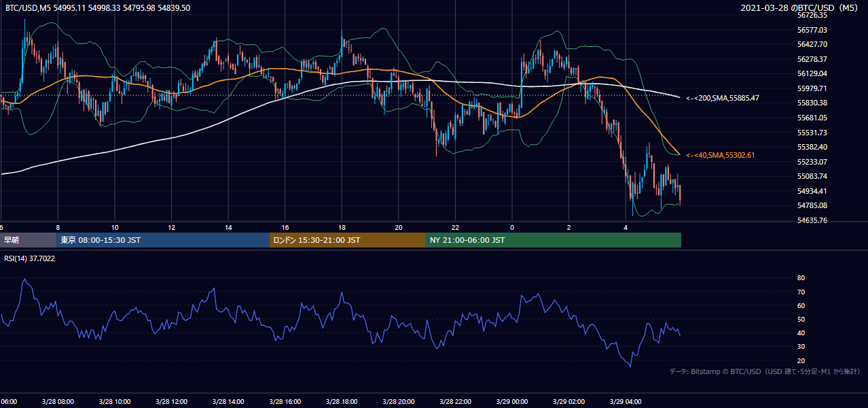Click price axis value 55681.05
This screenshot has width=868, height=408.
(812, 118)
